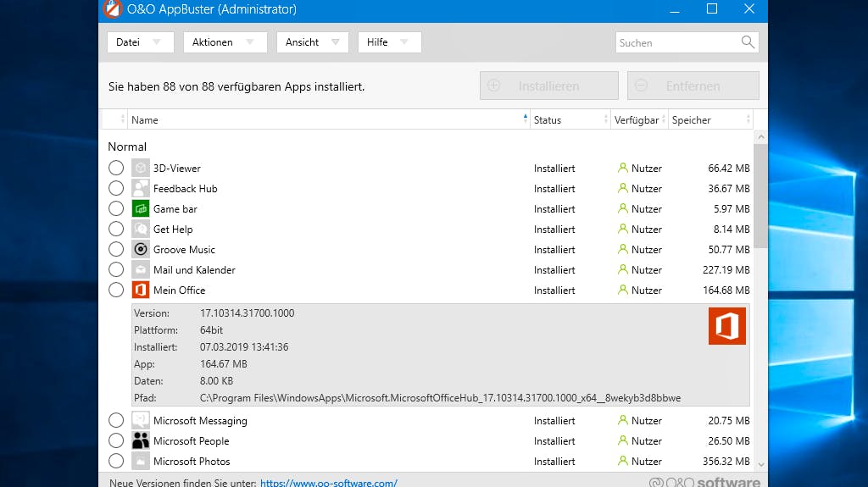Select the Microsoft Photos radio button
The width and height of the screenshot is (868, 487).
pos(116,461)
